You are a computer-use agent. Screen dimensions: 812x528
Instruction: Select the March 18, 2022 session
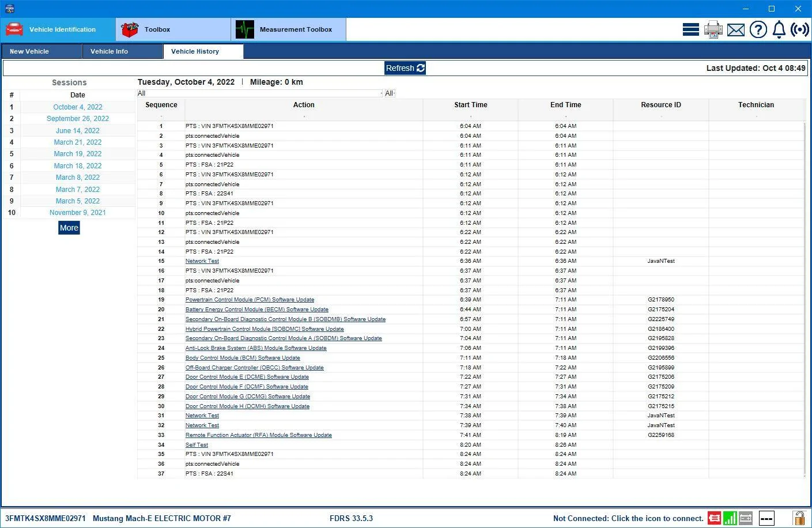(78, 166)
